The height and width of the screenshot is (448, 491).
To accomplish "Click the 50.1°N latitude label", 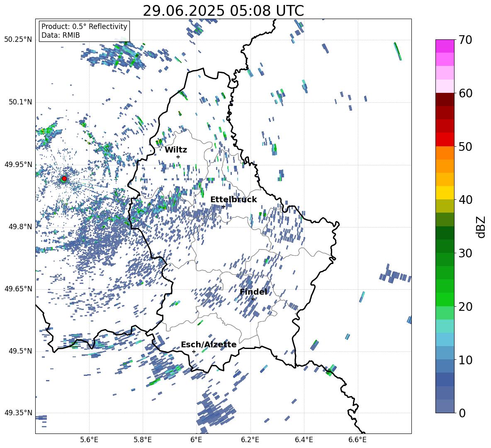I will click(20, 102).
